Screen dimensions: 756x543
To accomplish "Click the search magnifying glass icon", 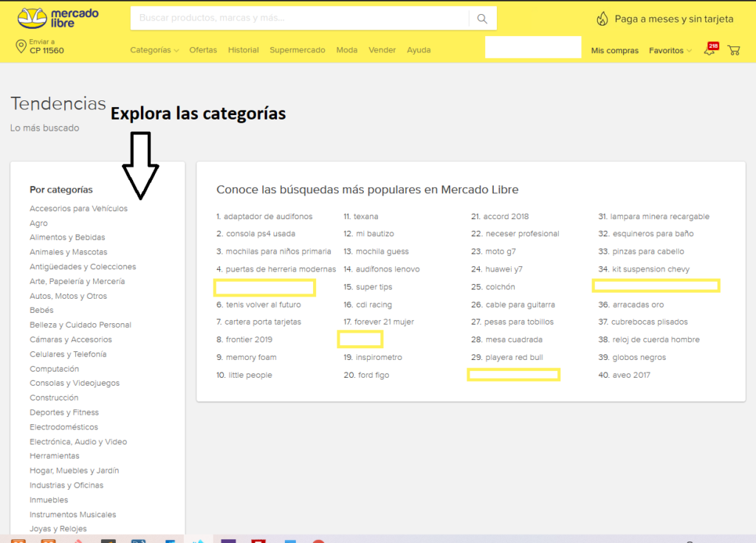I will pos(482,18).
